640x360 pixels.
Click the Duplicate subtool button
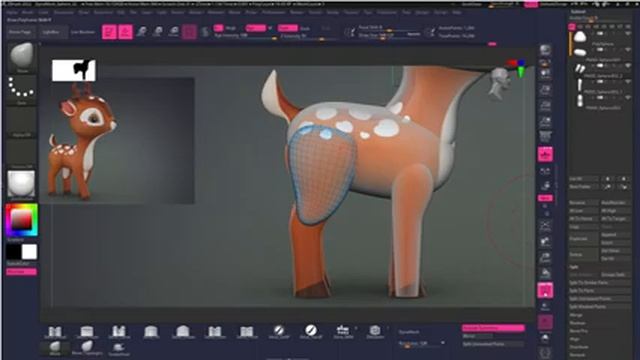(584, 238)
